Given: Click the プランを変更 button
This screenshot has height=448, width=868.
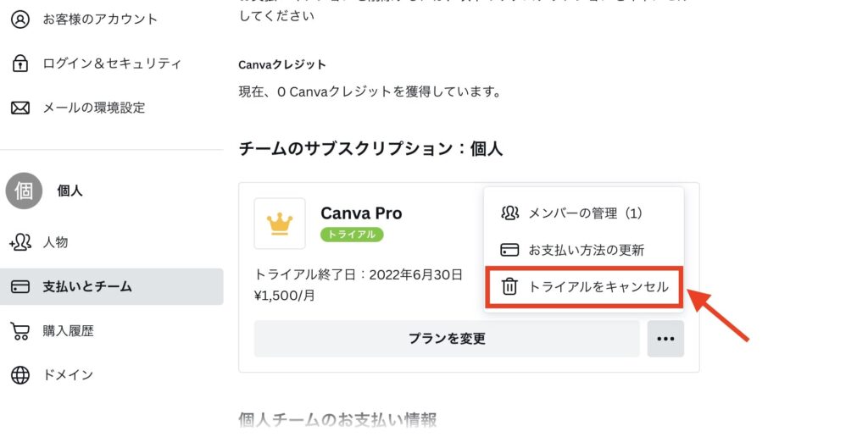Looking at the screenshot, I should (x=447, y=339).
